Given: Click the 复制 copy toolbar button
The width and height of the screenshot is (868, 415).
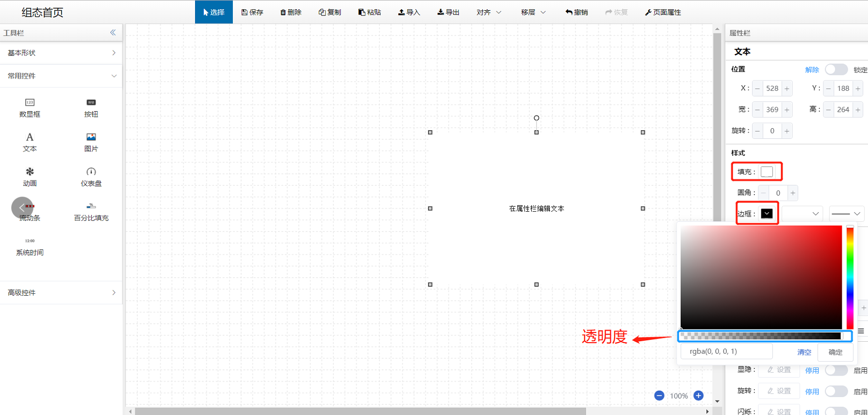Looking at the screenshot, I should (330, 12).
